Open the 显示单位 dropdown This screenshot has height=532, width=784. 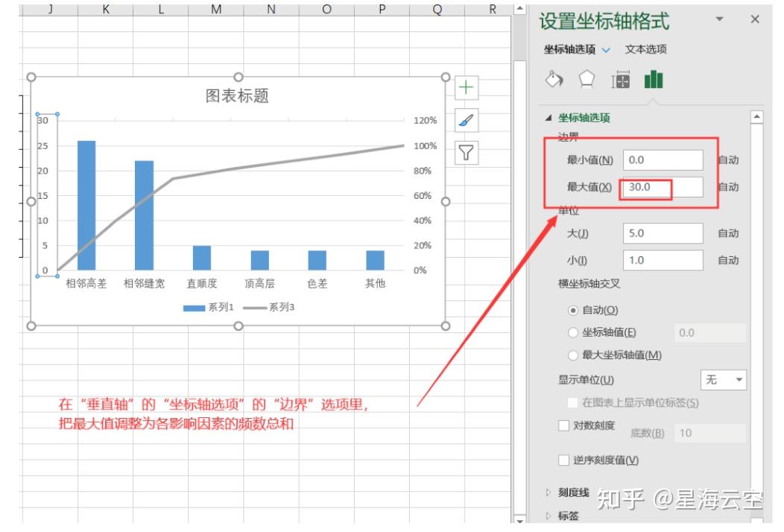click(724, 380)
